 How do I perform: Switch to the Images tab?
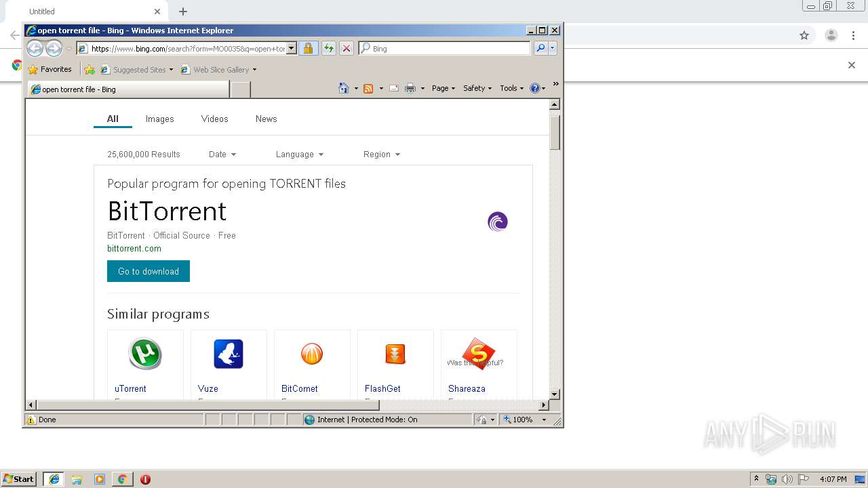(160, 119)
